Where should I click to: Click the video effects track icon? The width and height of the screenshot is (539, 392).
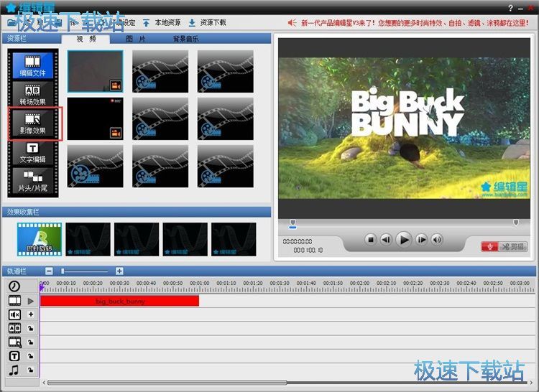pyautogui.click(x=15, y=342)
